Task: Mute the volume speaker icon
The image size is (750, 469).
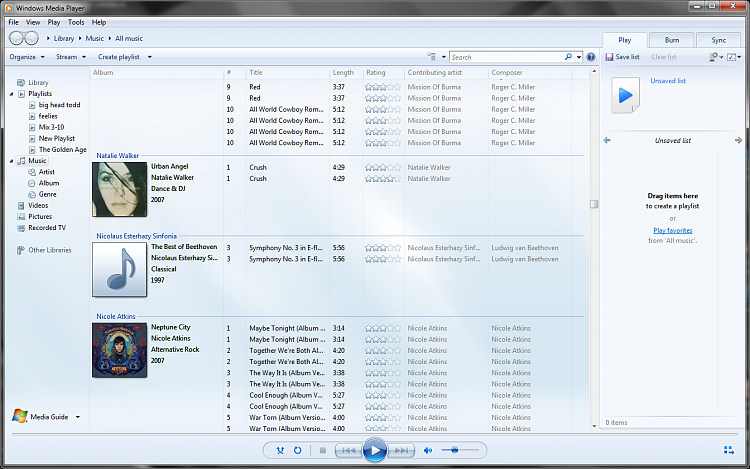Action: coord(428,450)
